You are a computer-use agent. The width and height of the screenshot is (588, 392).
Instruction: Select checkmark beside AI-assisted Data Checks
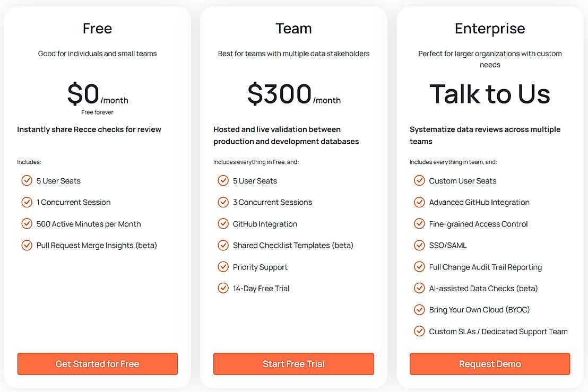click(419, 288)
